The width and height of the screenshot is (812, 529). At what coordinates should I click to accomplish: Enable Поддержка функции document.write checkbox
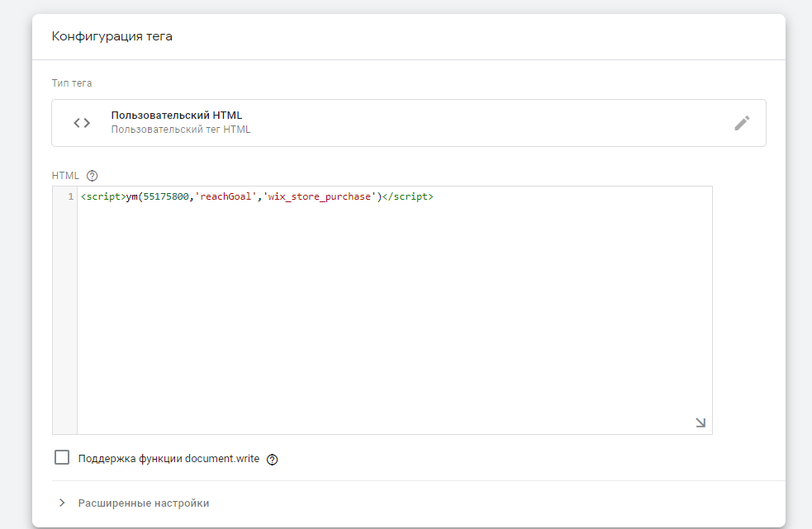(62, 457)
